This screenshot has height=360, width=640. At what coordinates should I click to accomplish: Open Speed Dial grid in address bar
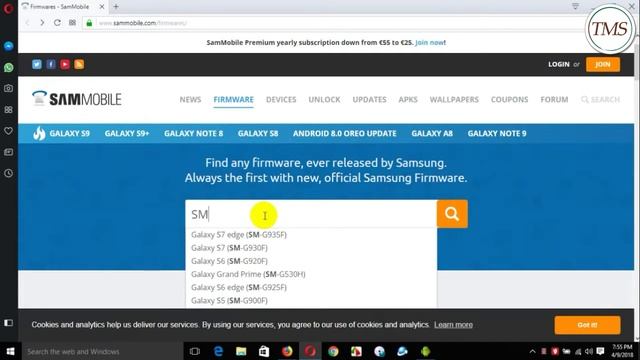[72, 23]
